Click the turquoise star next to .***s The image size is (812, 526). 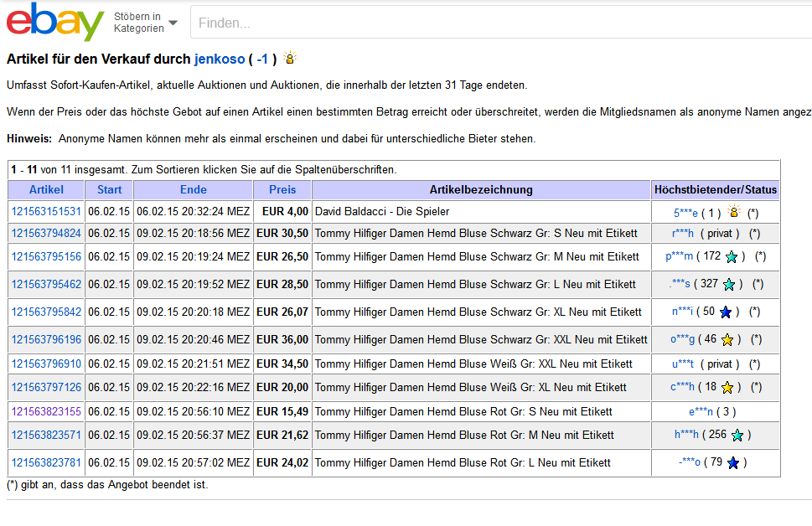click(x=728, y=285)
